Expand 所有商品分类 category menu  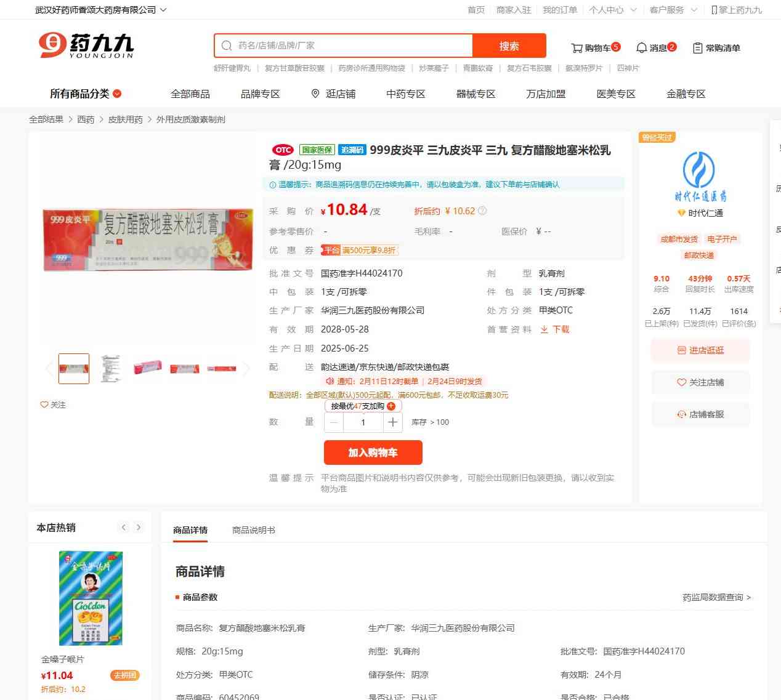(x=86, y=94)
